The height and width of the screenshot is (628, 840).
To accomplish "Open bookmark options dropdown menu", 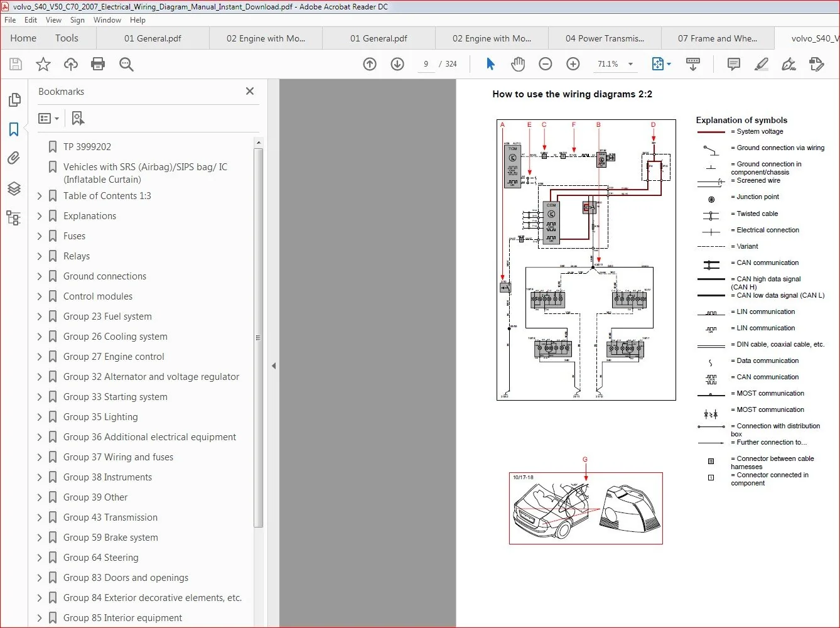I will (x=49, y=118).
